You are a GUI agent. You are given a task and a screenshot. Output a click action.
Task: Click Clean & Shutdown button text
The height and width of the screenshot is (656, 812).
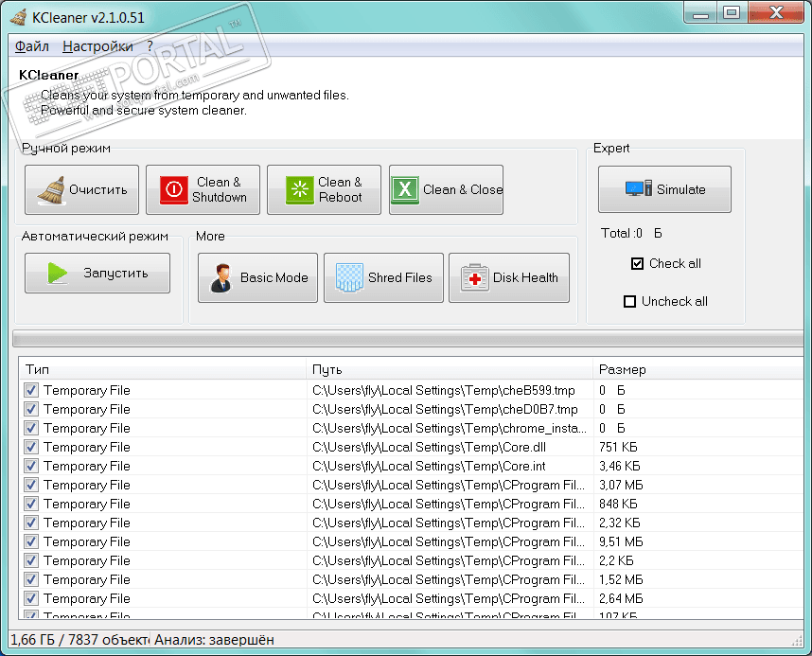coord(219,189)
